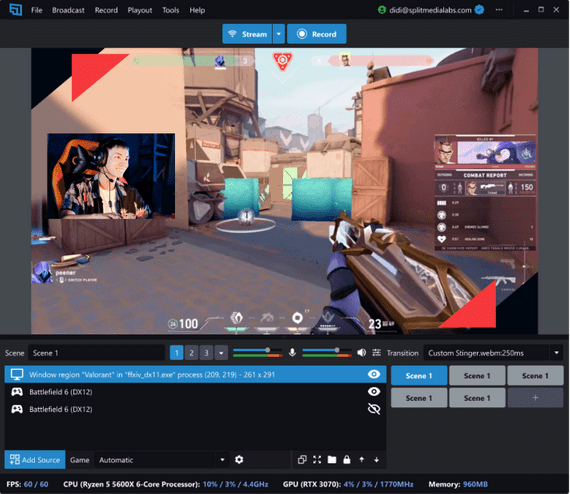570x494 pixels.
Task: Click the Memory 960MB readout
Action: 458,484
